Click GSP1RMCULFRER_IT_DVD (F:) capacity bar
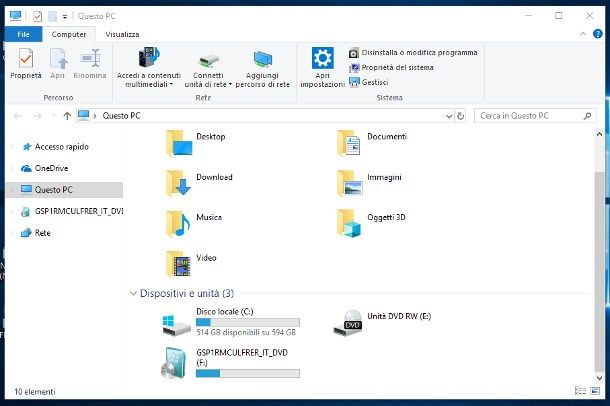 click(248, 373)
